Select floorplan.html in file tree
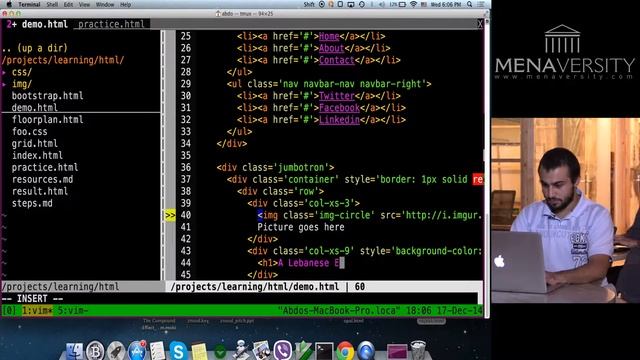Screen dimensions: 640x360 coord(47,120)
